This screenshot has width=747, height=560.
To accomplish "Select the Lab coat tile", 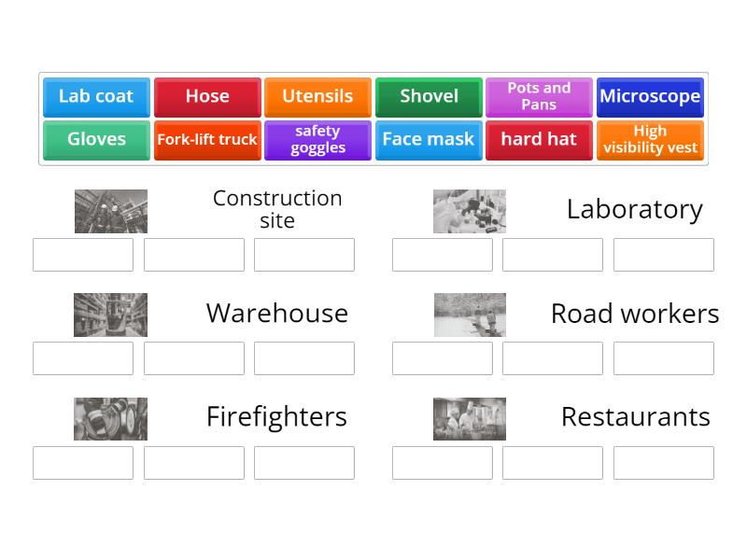I will pos(95,96).
